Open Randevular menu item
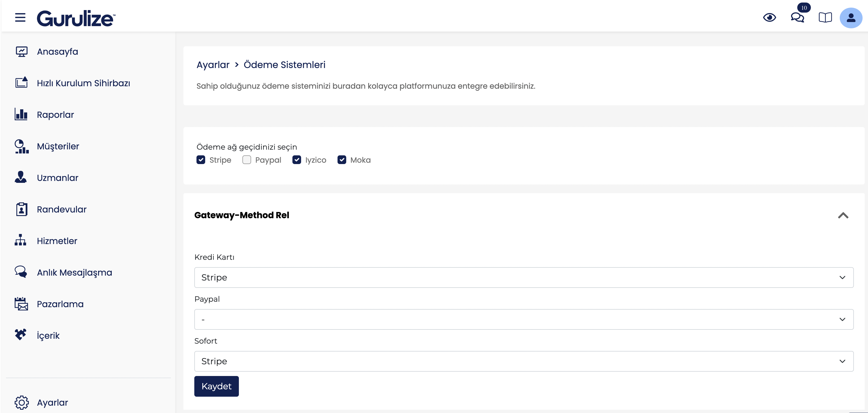The height and width of the screenshot is (413, 868). 62,209
